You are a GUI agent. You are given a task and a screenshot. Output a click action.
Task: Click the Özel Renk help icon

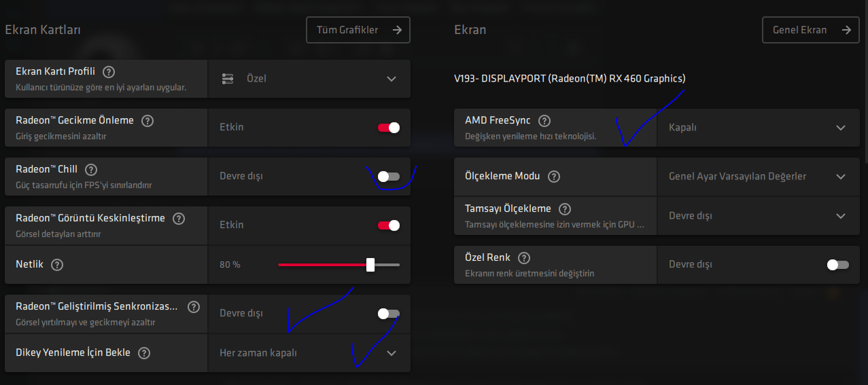524,257
